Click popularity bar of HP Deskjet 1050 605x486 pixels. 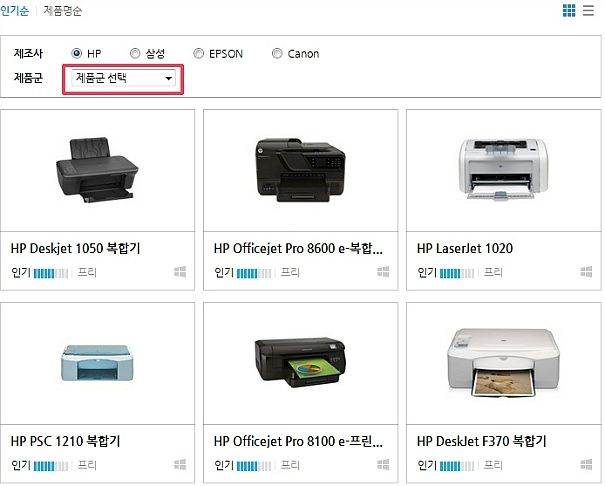(51, 273)
